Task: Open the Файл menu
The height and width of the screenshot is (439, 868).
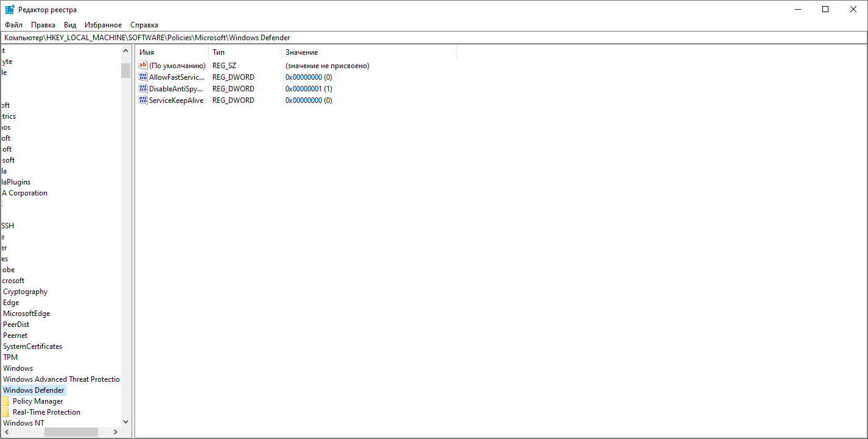Action: (x=13, y=25)
